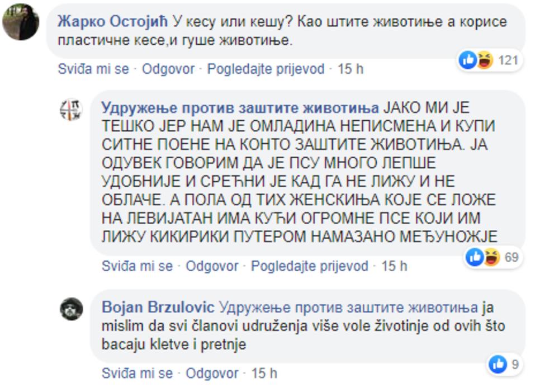Click the like reaction icon showing 121

pyautogui.click(x=467, y=60)
